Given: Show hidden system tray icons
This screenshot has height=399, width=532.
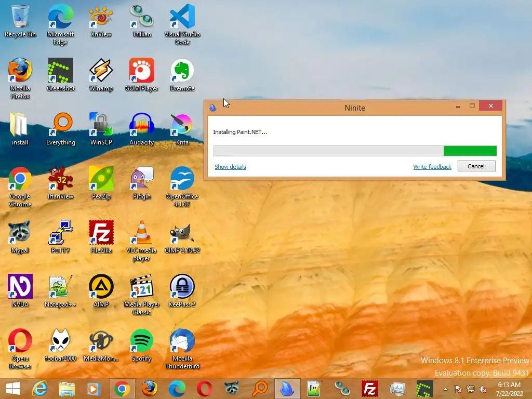Looking at the screenshot, I should click(x=445, y=389).
